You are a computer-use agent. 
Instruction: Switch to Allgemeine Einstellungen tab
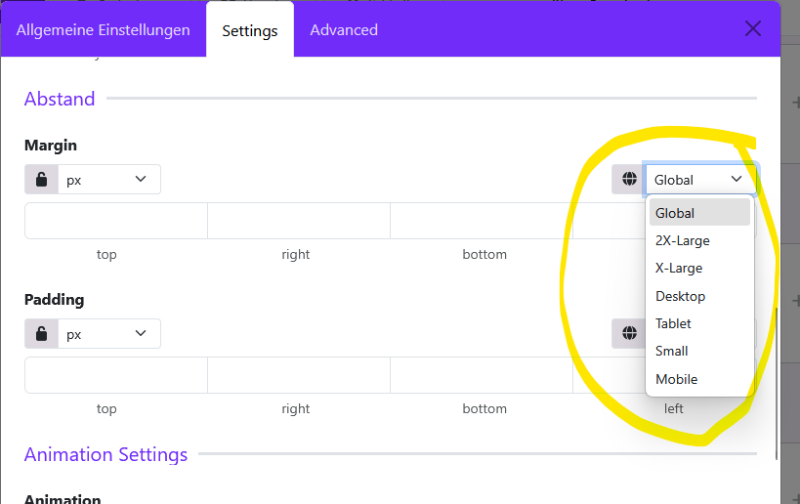click(x=103, y=30)
